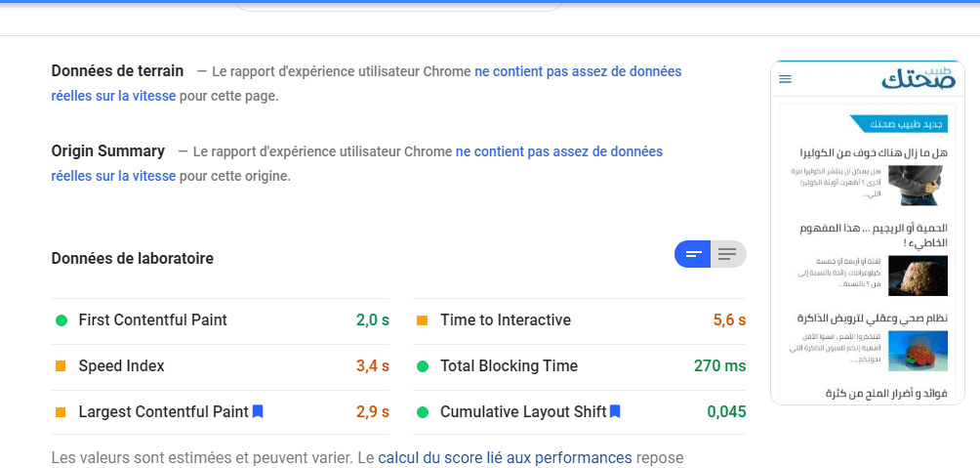Click the green circle beside Total Blocking Time
Image resolution: width=980 pixels, height=468 pixels.
point(423,366)
